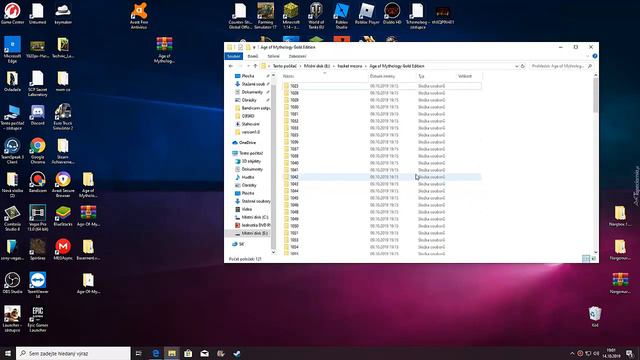Expand the Explorer ribbon chevron
Screen dimensions: 640x360
coord(588,56)
